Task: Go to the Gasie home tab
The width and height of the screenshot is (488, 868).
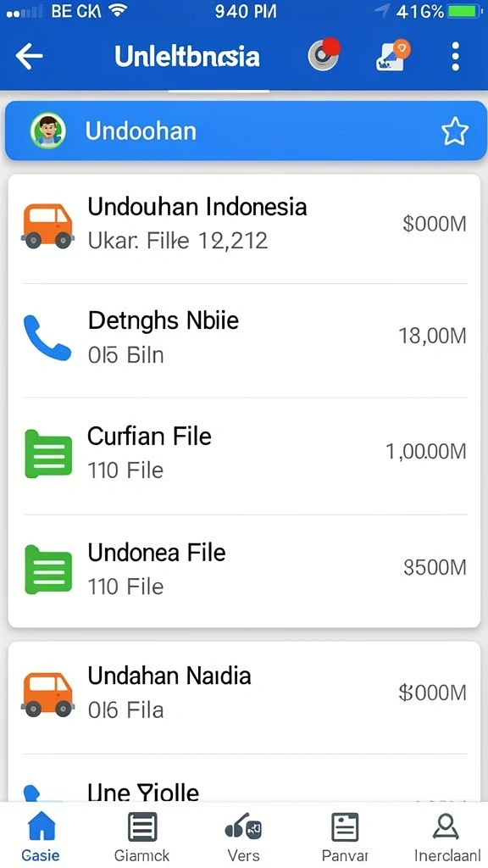Action: [41, 836]
